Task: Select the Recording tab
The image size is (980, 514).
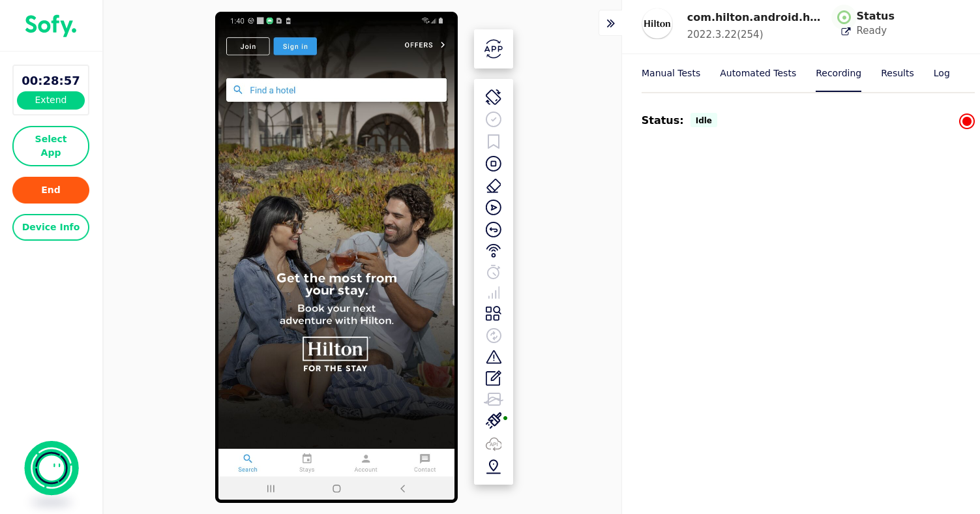Action: [839, 73]
